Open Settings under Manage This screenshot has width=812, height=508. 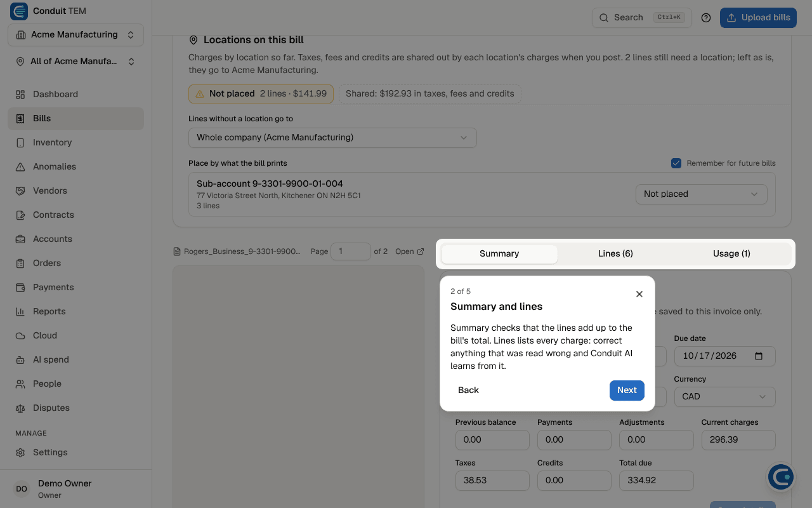pos(75,452)
